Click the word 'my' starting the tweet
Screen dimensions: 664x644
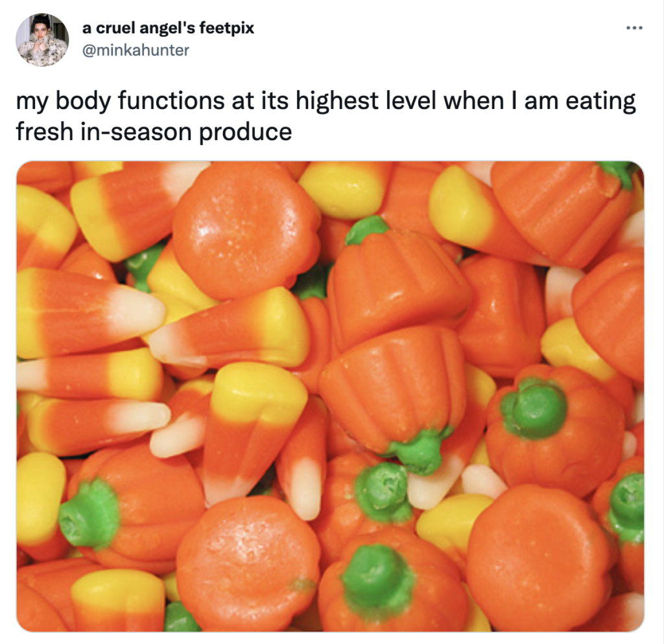click(32, 102)
